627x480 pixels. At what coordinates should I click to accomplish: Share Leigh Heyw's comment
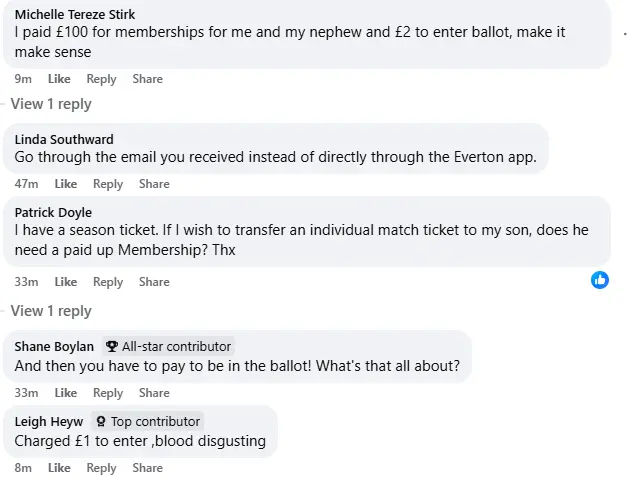(147, 468)
